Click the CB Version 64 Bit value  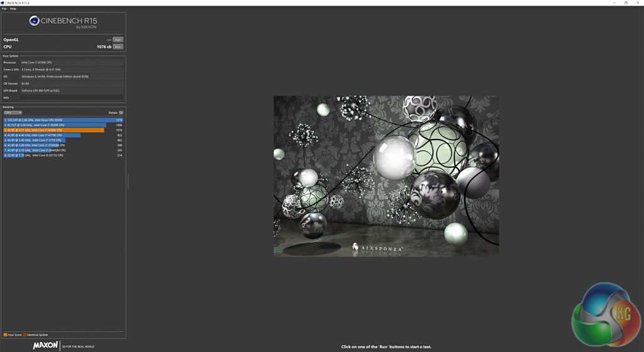pyautogui.click(x=72, y=84)
